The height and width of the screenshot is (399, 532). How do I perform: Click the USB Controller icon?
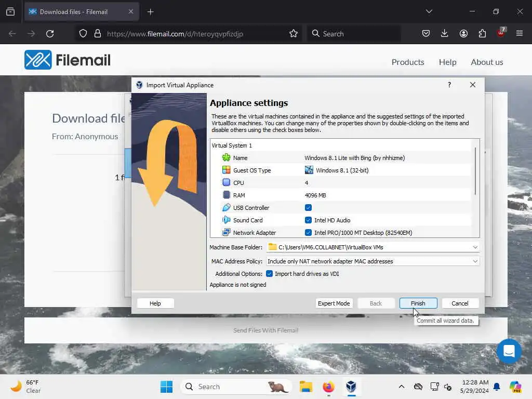coord(226,208)
